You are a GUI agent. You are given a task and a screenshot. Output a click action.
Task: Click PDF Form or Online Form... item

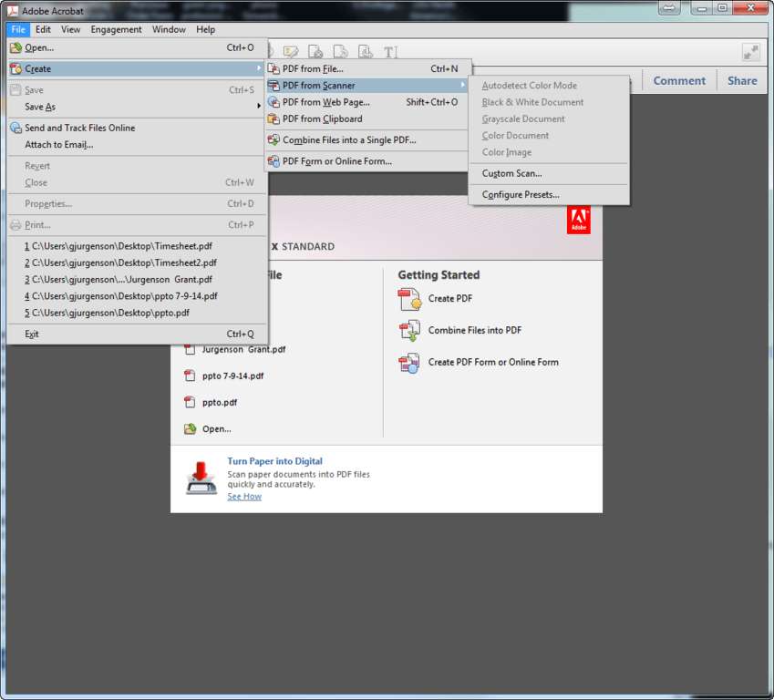coord(366,161)
